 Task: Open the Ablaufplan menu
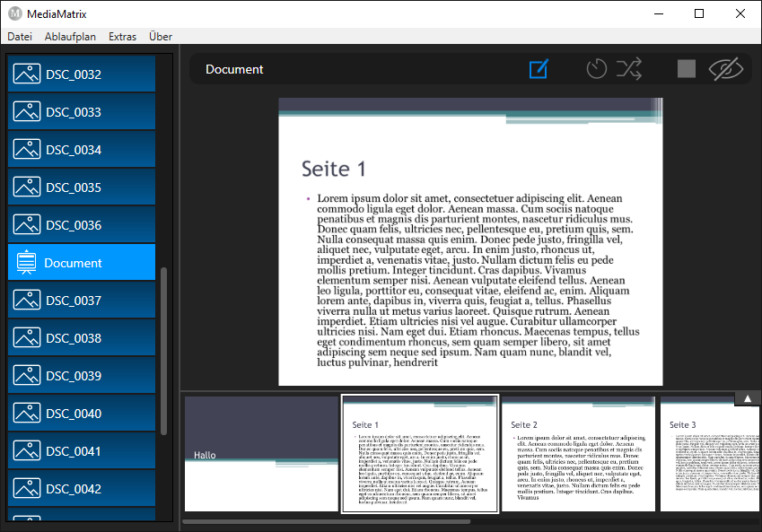point(70,37)
